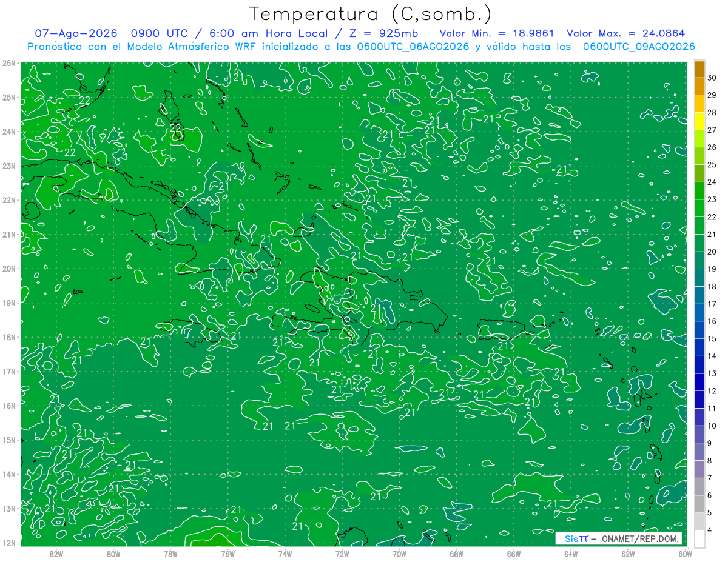Click the "70W" longitude axis label
Image resolution: width=728 pixels, height=562 pixels.
point(399,554)
